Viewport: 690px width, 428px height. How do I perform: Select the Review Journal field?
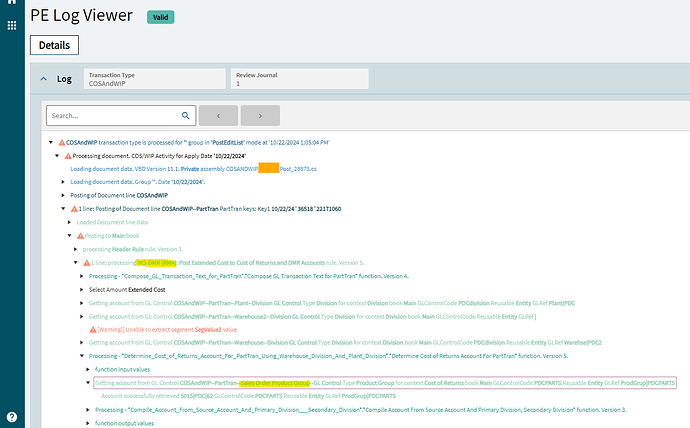[x=300, y=79]
